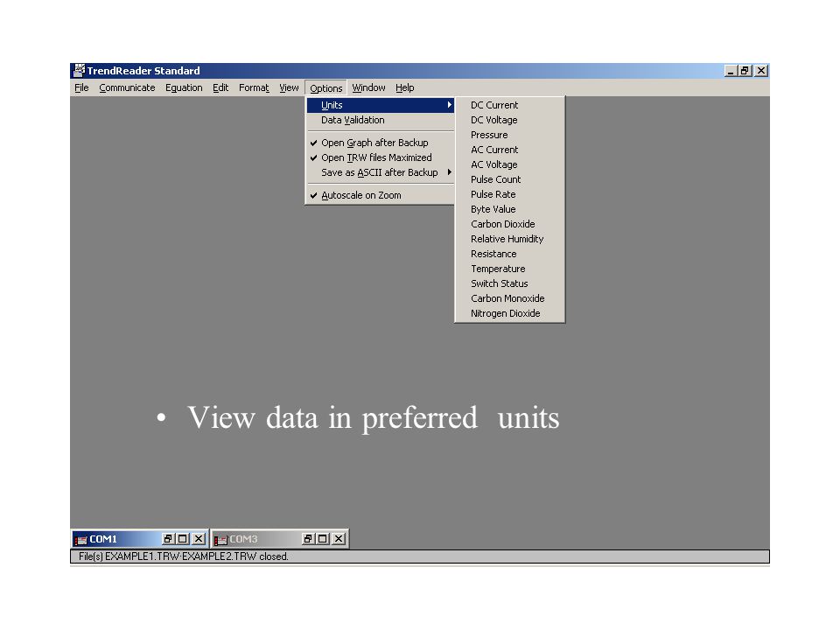Choose AC Voltage units
This screenshot has height=630, width=840.
[509, 164]
